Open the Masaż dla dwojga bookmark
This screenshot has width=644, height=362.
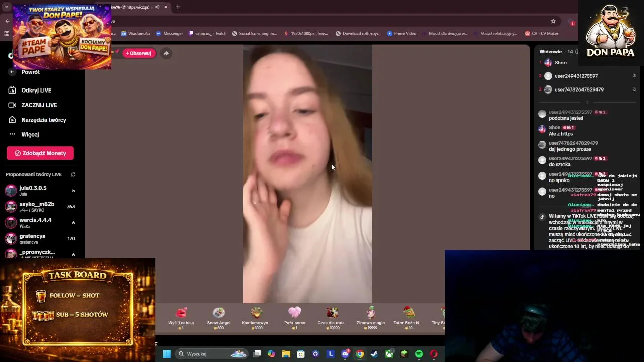[x=445, y=34]
